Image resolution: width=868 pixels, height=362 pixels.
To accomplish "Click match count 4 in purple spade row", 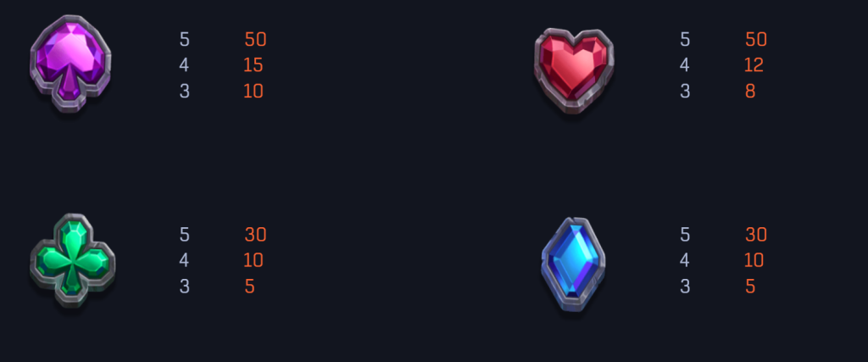I will coord(184,65).
